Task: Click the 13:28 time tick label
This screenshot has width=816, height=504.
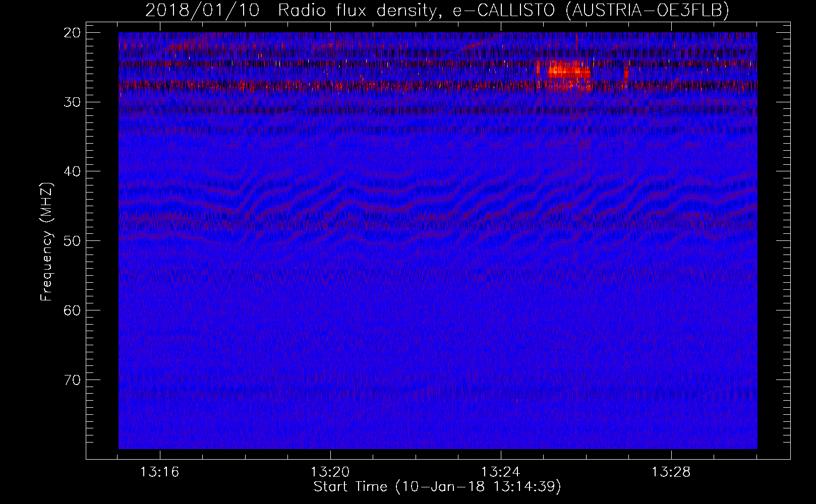Action: pos(671,472)
